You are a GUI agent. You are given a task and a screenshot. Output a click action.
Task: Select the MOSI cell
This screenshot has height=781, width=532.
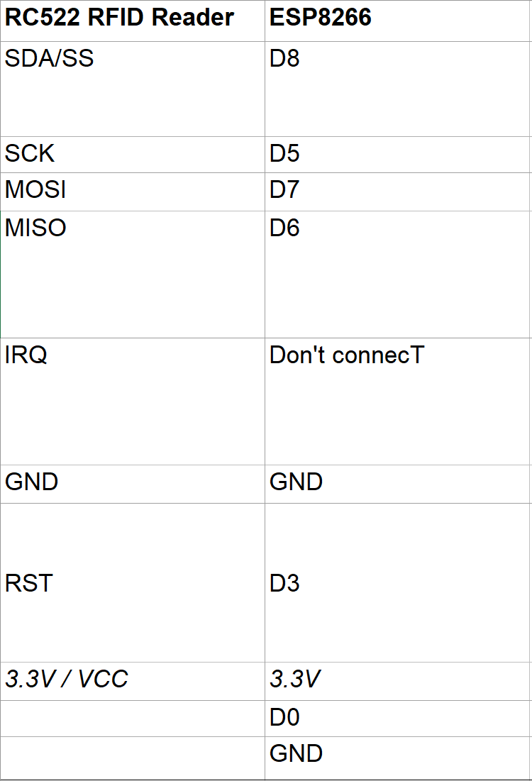pos(35,190)
